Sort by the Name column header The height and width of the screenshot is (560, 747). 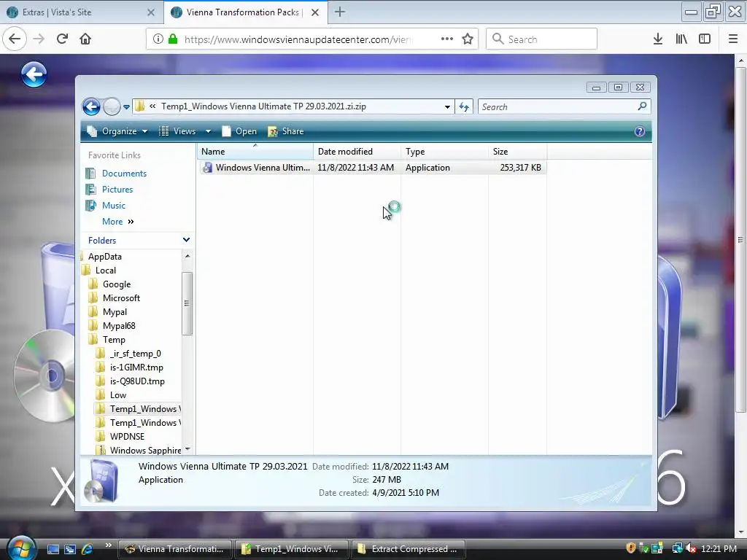255,152
